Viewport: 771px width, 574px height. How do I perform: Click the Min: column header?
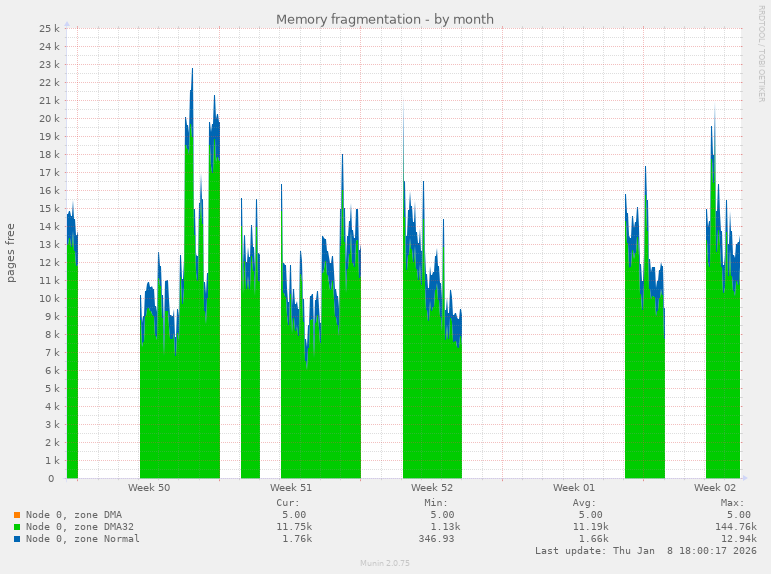coord(436,503)
